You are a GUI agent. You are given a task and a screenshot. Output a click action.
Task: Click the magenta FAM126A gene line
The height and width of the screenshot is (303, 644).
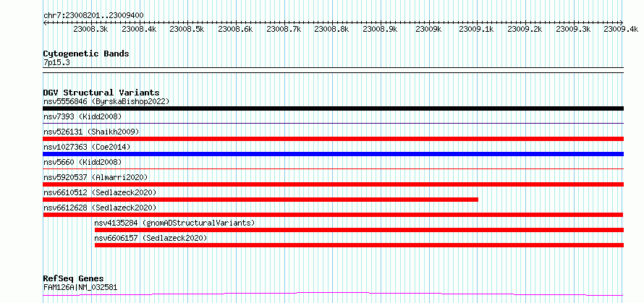pos(333,294)
